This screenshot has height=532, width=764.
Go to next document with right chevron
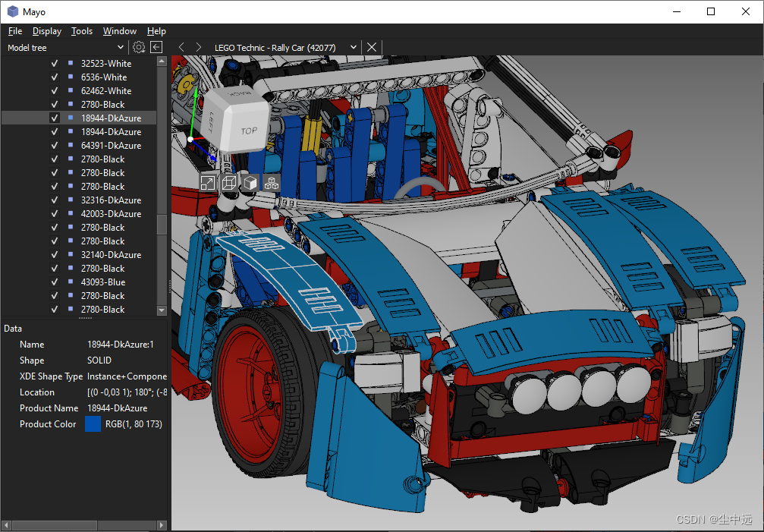coord(198,47)
